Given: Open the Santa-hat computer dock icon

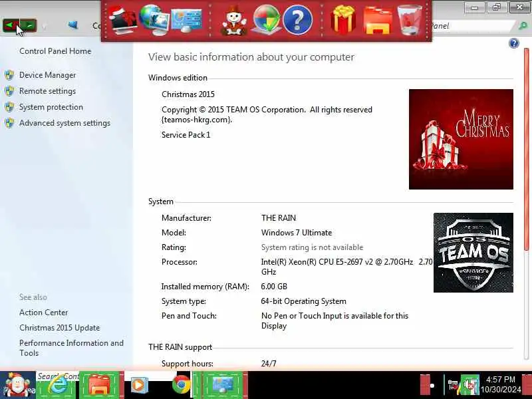Looking at the screenshot, I should click(x=122, y=21).
